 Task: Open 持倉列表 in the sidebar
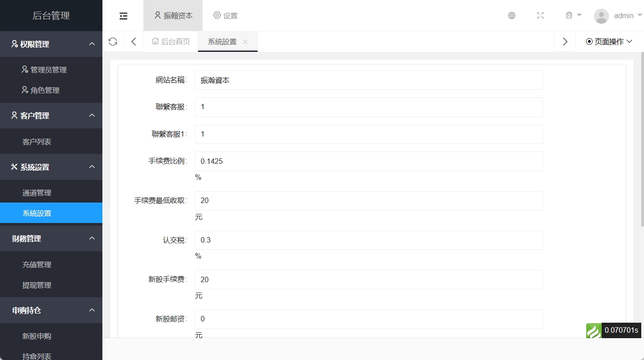(51, 355)
